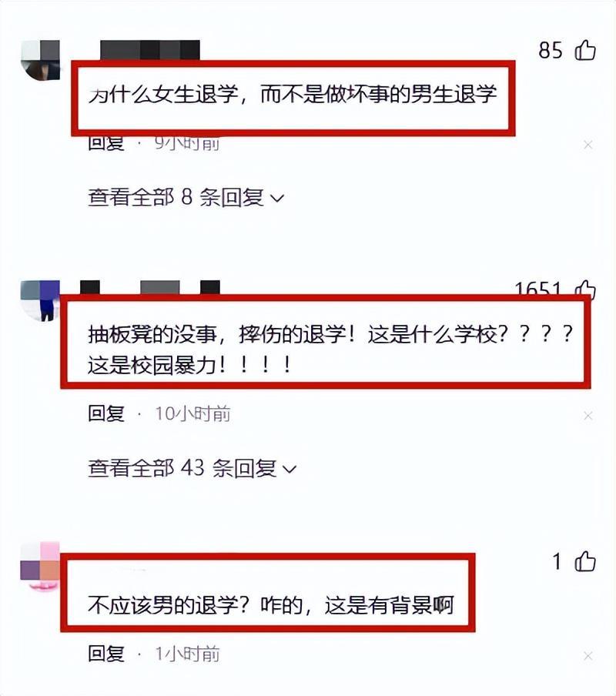This screenshot has height=696, width=616.
Task: Dismiss the comment posted 9小时前
Action: coord(588,145)
